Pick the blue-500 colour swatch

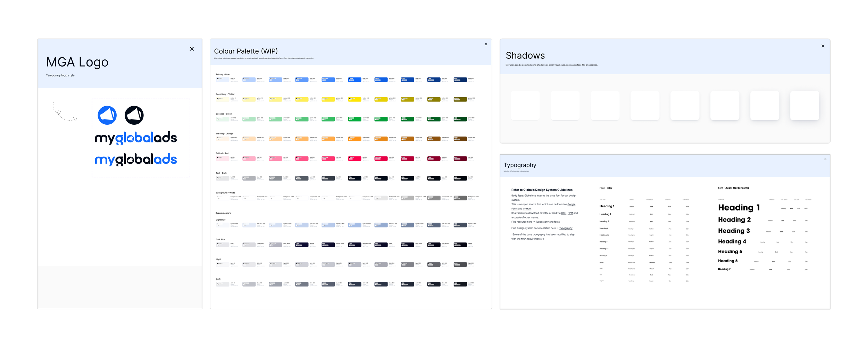click(354, 80)
